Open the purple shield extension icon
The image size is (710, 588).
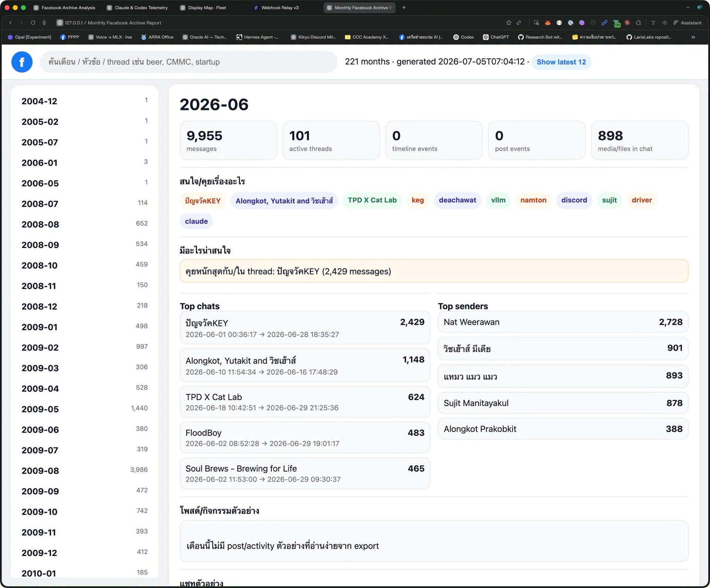[582, 23]
